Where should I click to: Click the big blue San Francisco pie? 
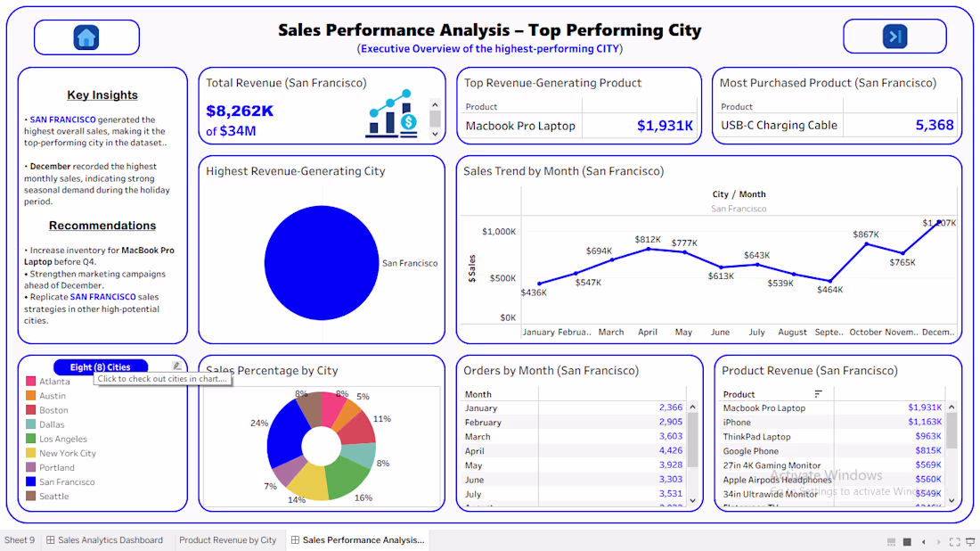tap(322, 263)
